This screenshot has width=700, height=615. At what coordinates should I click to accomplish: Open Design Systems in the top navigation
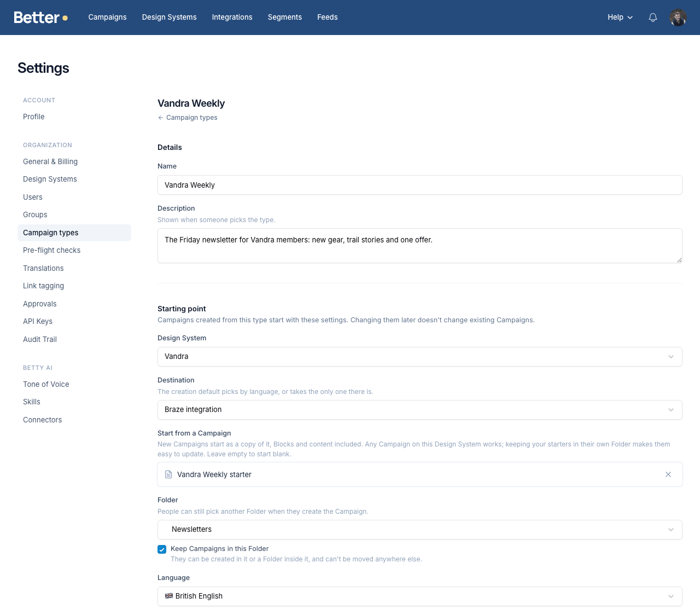point(170,18)
